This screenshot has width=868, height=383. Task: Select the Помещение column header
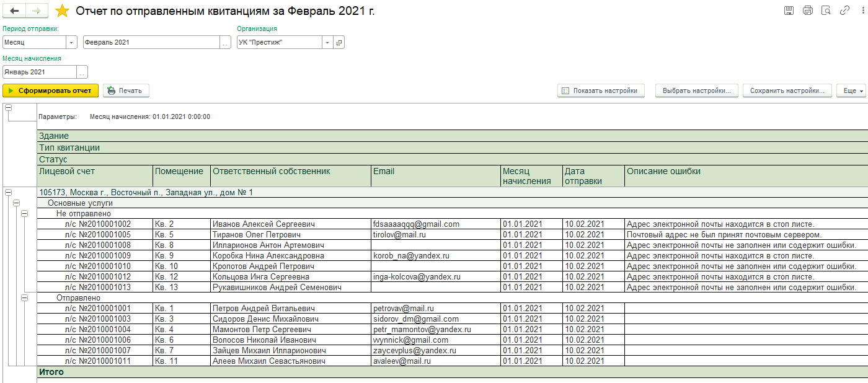(x=182, y=176)
